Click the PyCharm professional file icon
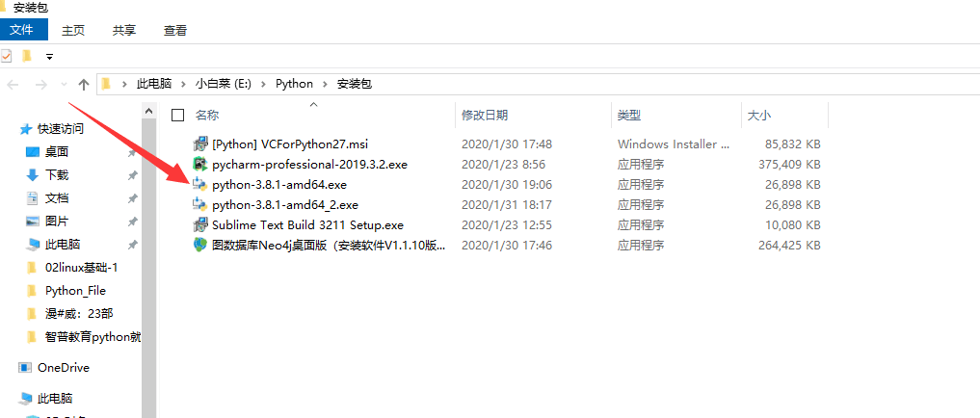 [200, 165]
